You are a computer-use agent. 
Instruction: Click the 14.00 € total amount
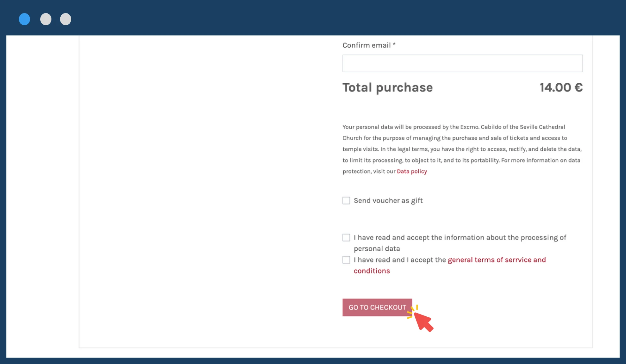561,87
